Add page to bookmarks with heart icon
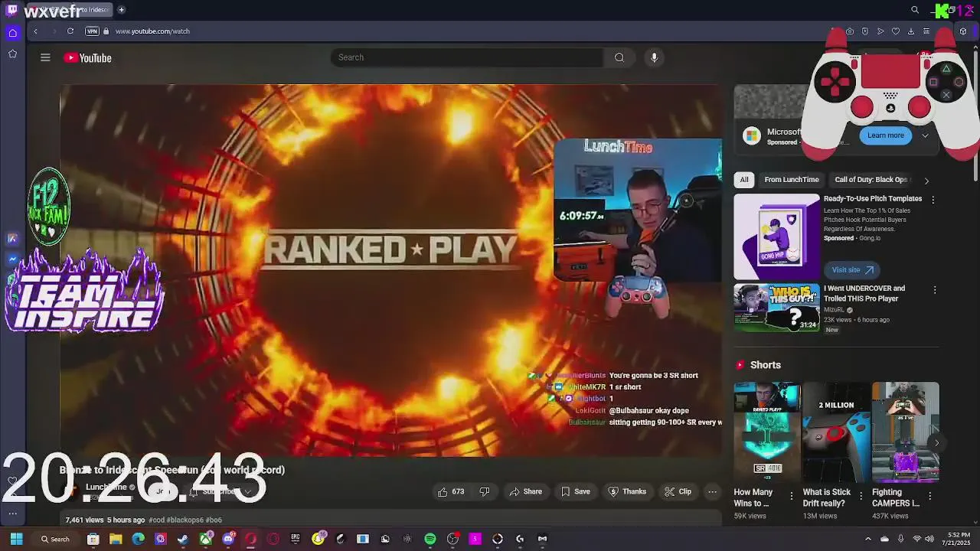 [x=896, y=31]
